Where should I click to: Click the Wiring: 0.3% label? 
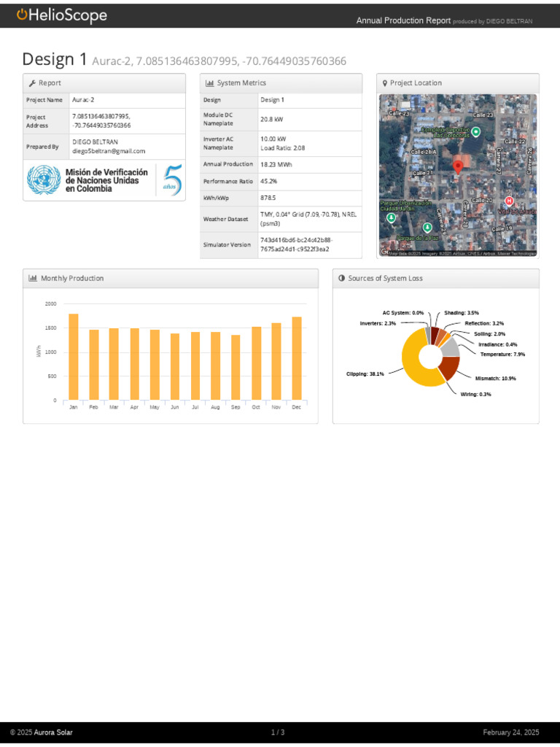point(475,395)
